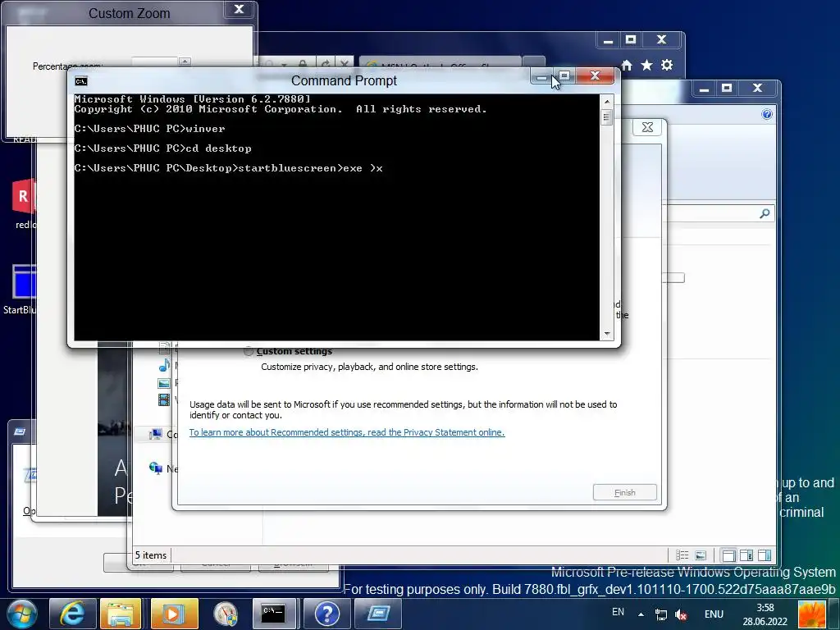The width and height of the screenshot is (840, 630).
Task: Click the '5 items' status bar text
Action: point(151,555)
